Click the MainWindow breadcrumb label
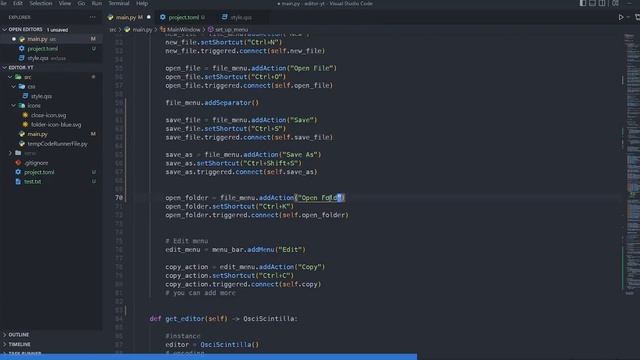 point(184,29)
